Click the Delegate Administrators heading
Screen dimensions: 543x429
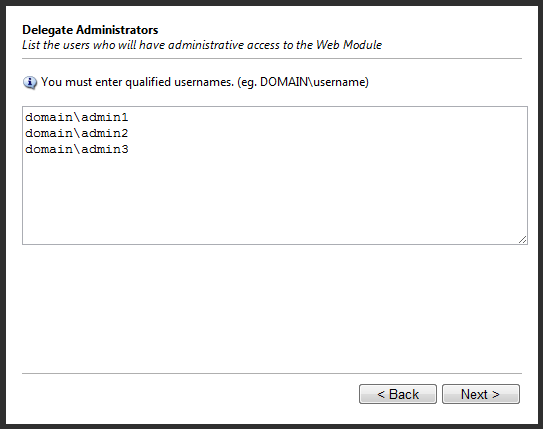coord(90,30)
